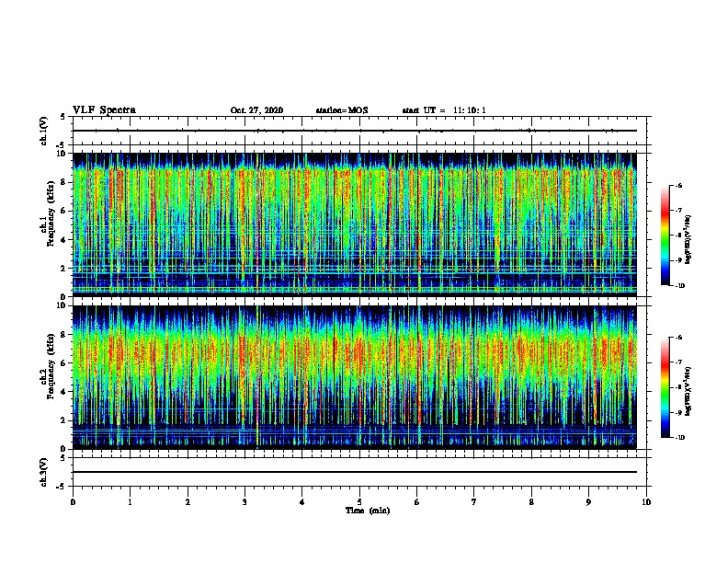The width and height of the screenshot is (728, 563).
Task: Click the ch.1 spectrogram plot
Action: tap(355, 224)
